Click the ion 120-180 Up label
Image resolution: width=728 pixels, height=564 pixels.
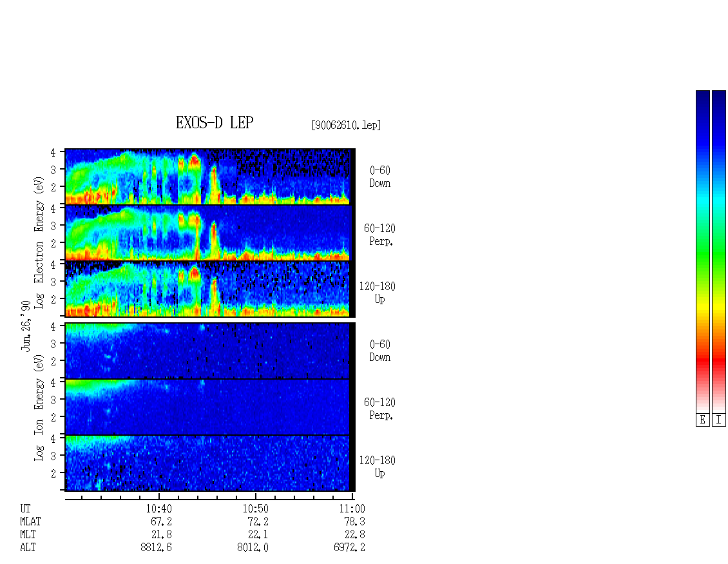(x=378, y=467)
